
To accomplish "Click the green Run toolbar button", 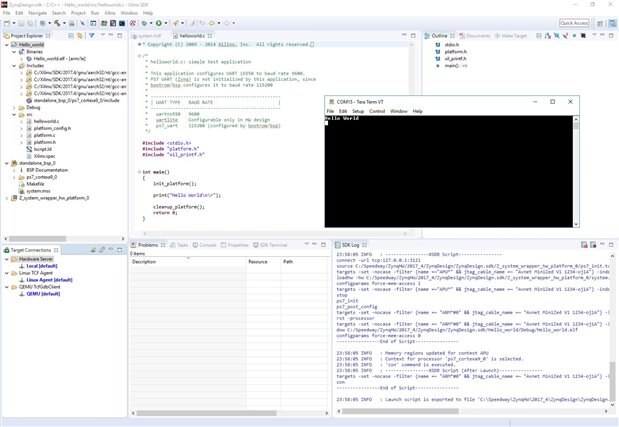I will pos(159,23).
